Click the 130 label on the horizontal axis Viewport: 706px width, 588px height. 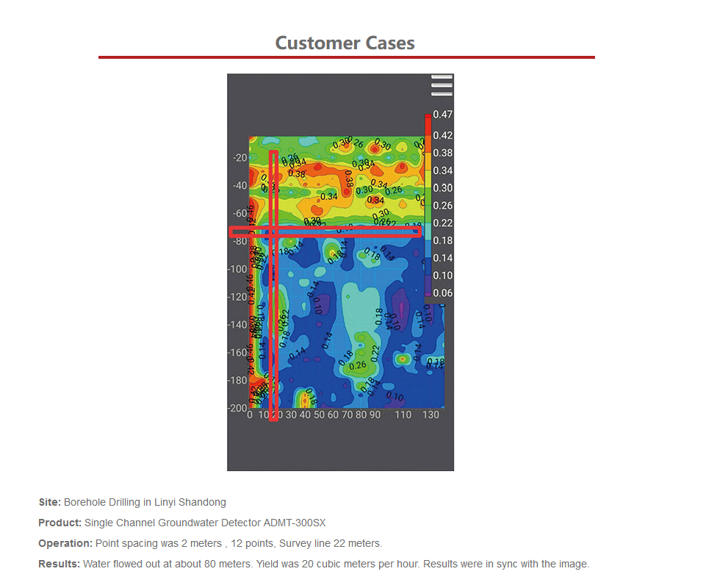coord(431,415)
